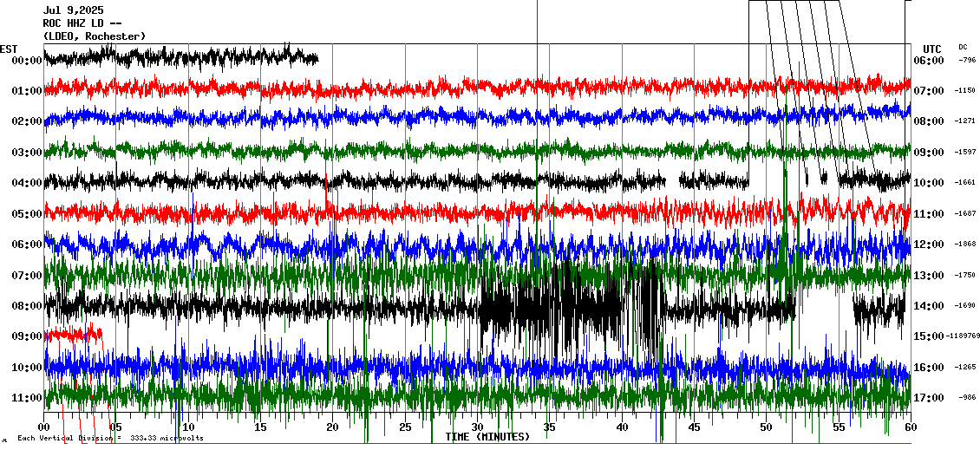This screenshot has width=980, height=450.
Task: Click the 15 minute tick on time axis
Action: [x=260, y=427]
